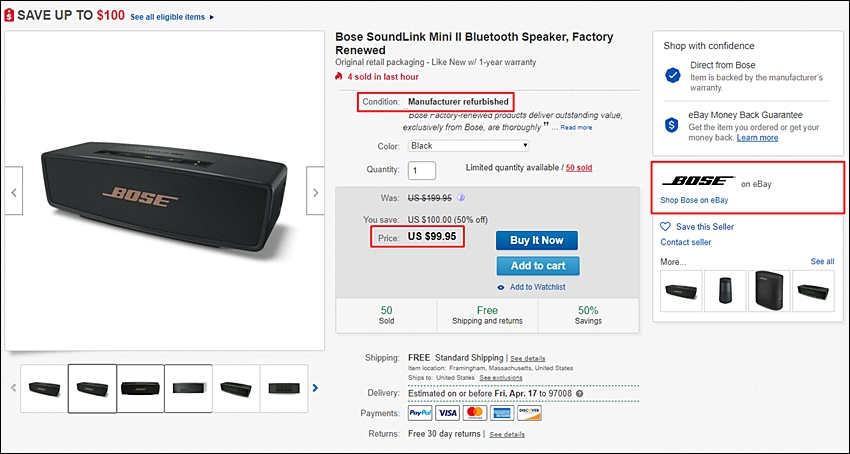Select the third speaker thumbnail in the strip

[140, 388]
